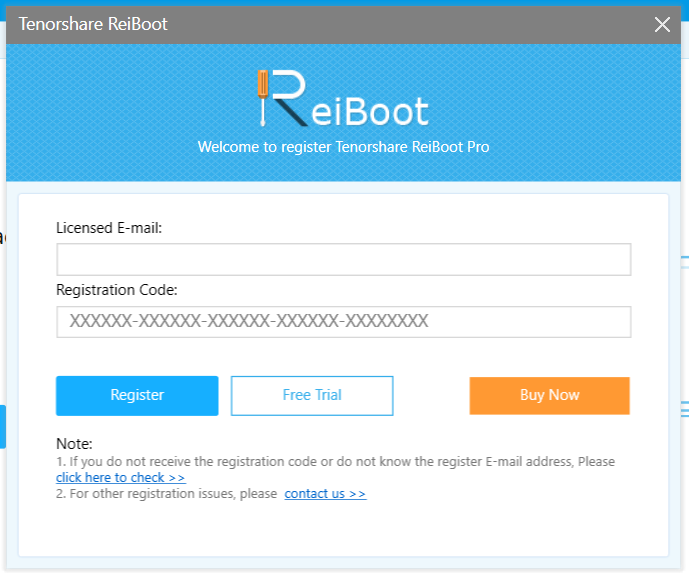Click the blue Register button
This screenshot has width=689, height=573.
(137, 395)
